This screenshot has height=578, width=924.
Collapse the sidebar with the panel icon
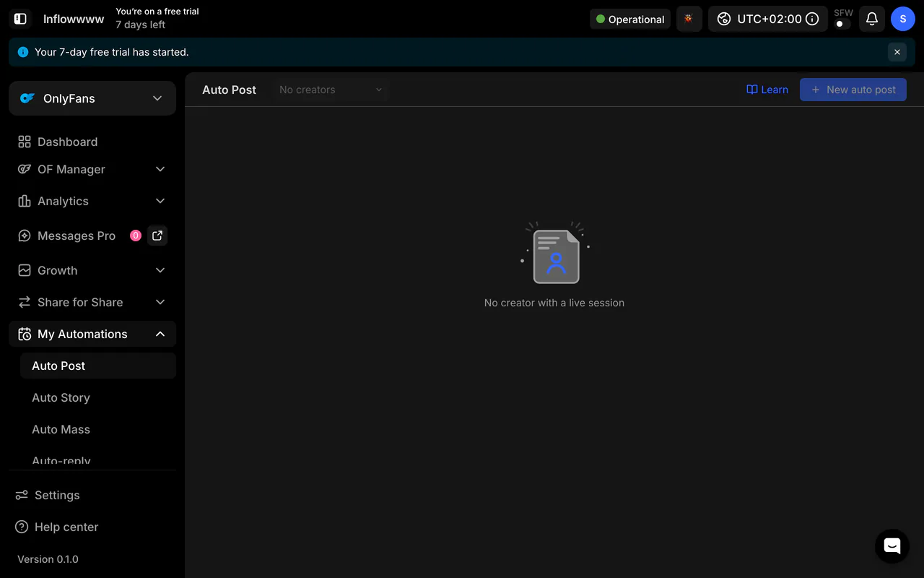pos(20,19)
